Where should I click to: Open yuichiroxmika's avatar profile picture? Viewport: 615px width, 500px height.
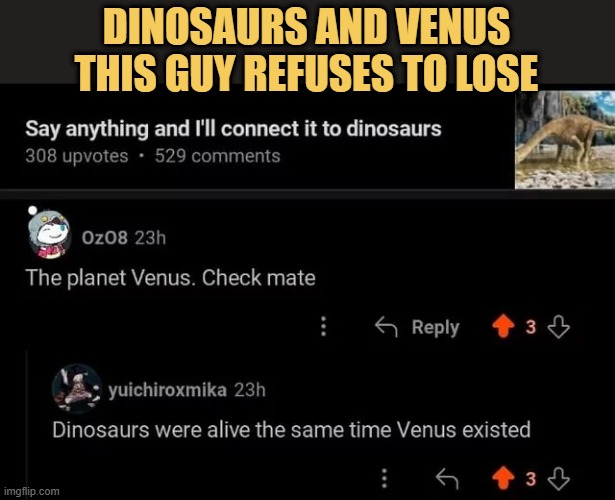click(76, 388)
